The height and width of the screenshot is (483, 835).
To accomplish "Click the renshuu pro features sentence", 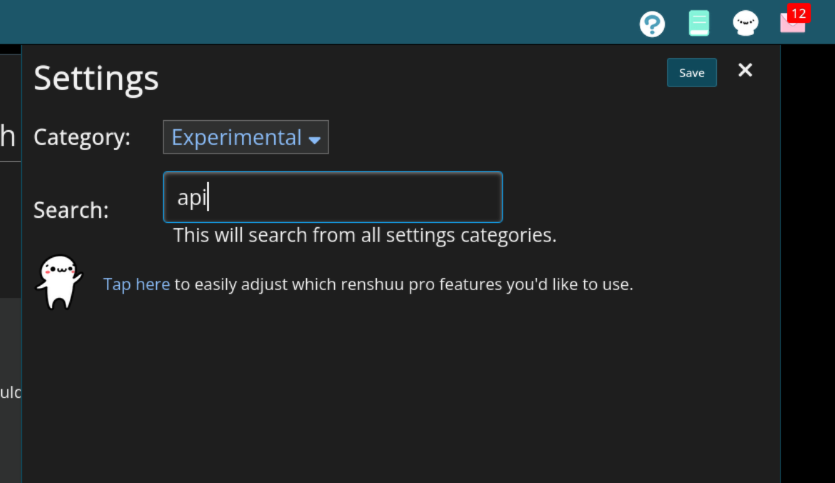I will [x=404, y=284].
